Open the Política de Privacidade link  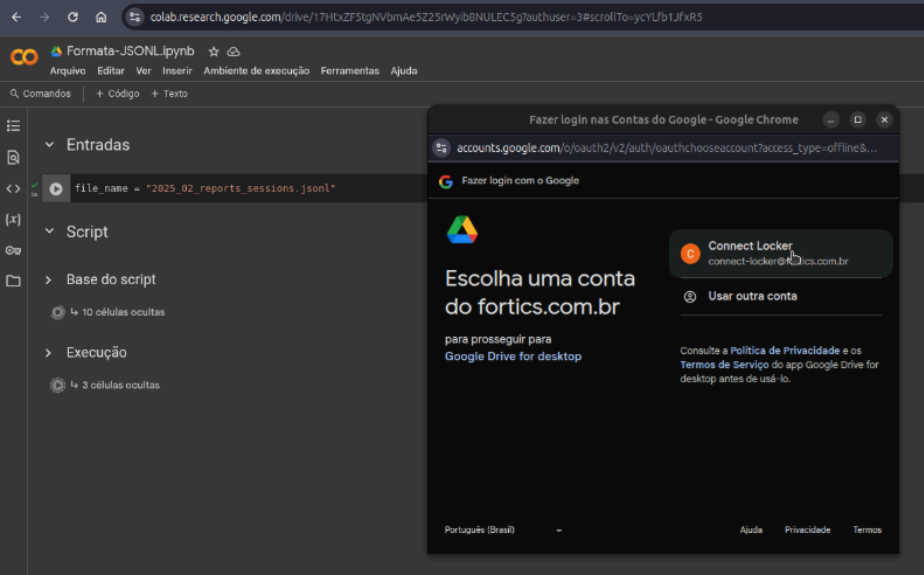click(x=785, y=351)
